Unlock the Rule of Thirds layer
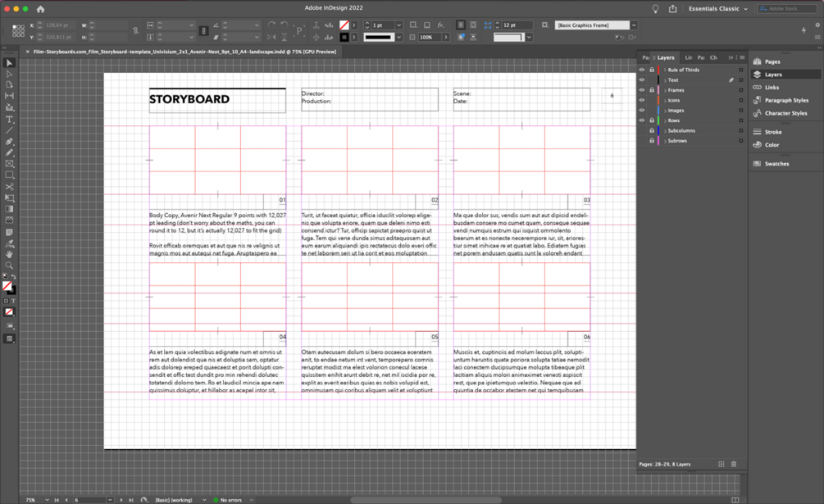The image size is (824, 504). [652, 70]
